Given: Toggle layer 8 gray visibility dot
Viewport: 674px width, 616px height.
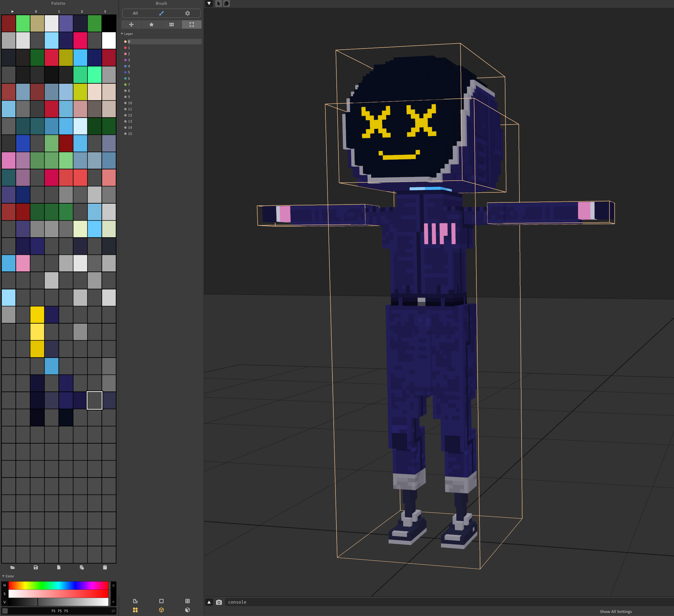Looking at the screenshot, I should pos(125,91).
